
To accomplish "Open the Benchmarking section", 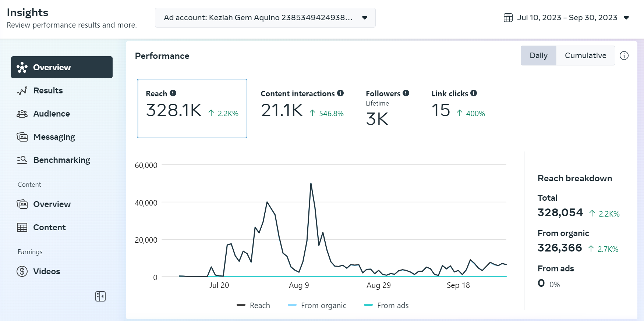I will [62, 160].
